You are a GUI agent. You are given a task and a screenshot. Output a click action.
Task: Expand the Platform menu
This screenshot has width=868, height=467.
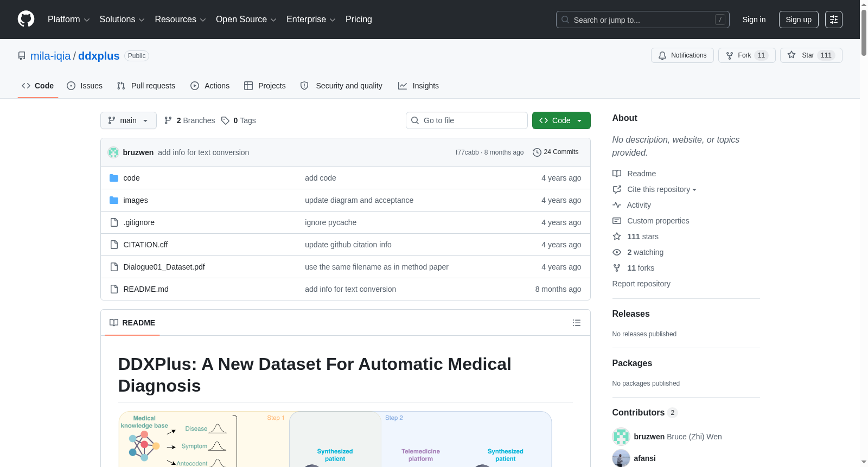(69, 20)
